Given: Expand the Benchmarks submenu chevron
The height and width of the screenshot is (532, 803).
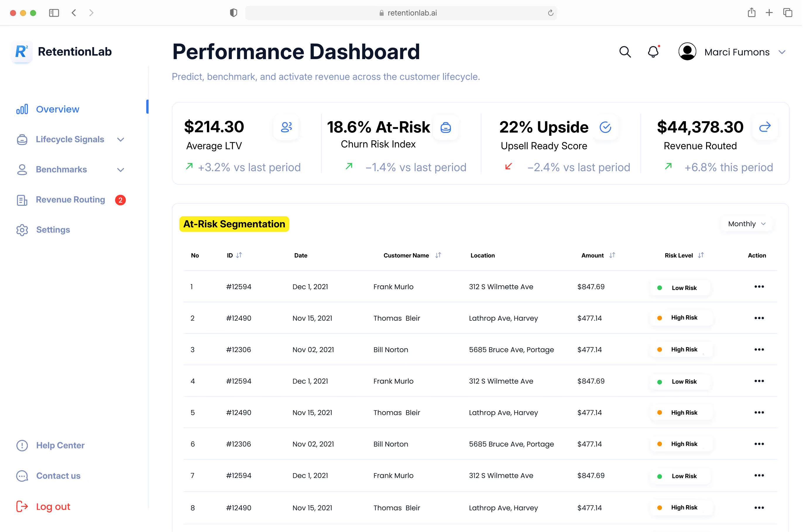Looking at the screenshot, I should 121,170.
